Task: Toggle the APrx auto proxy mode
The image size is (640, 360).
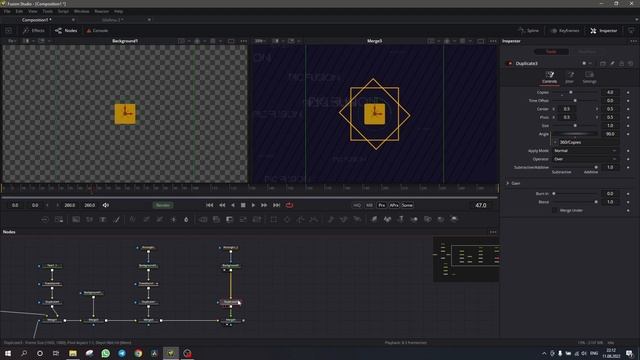Action: pyautogui.click(x=394, y=205)
